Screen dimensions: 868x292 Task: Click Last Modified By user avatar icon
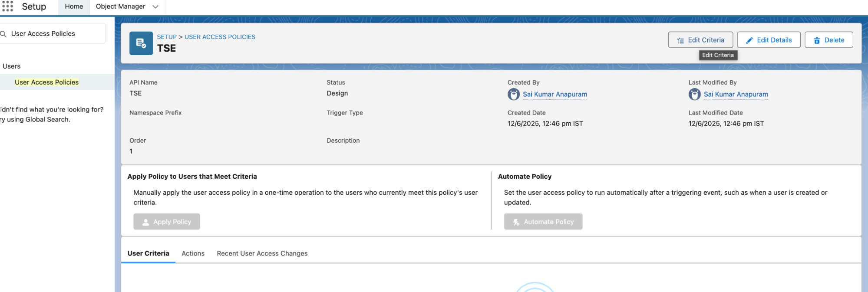point(694,94)
